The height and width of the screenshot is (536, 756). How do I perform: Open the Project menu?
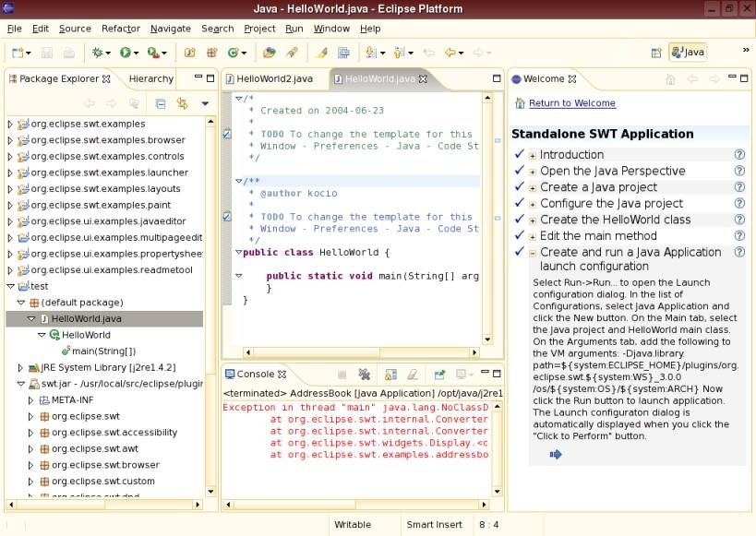260,29
